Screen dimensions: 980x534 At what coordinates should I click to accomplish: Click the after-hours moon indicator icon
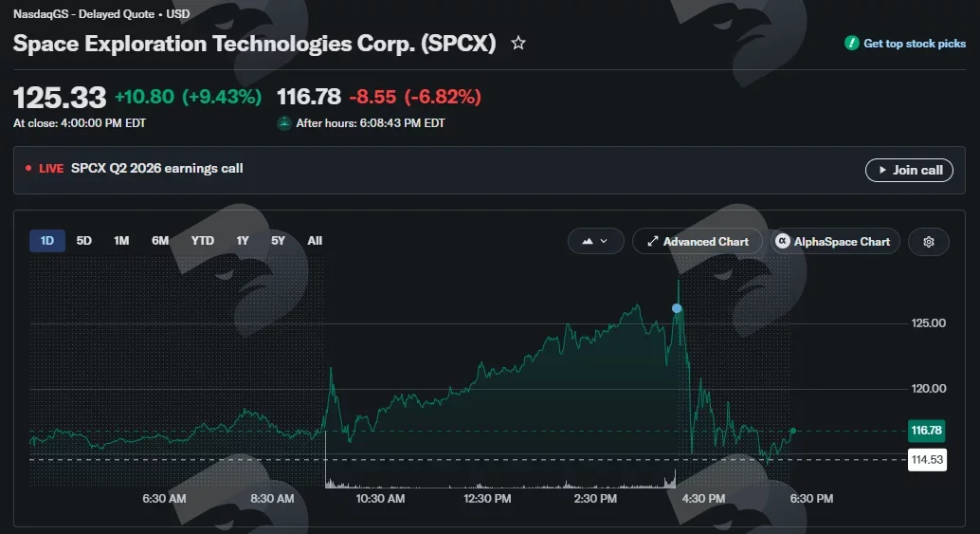click(284, 123)
